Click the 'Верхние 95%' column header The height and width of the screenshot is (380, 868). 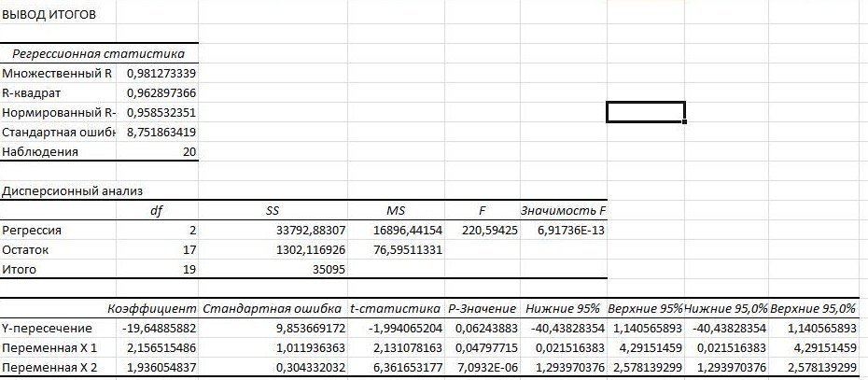click(646, 308)
